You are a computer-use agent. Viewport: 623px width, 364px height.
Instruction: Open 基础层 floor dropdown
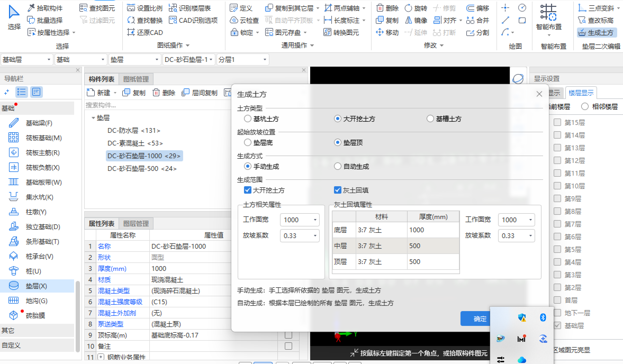pos(27,60)
